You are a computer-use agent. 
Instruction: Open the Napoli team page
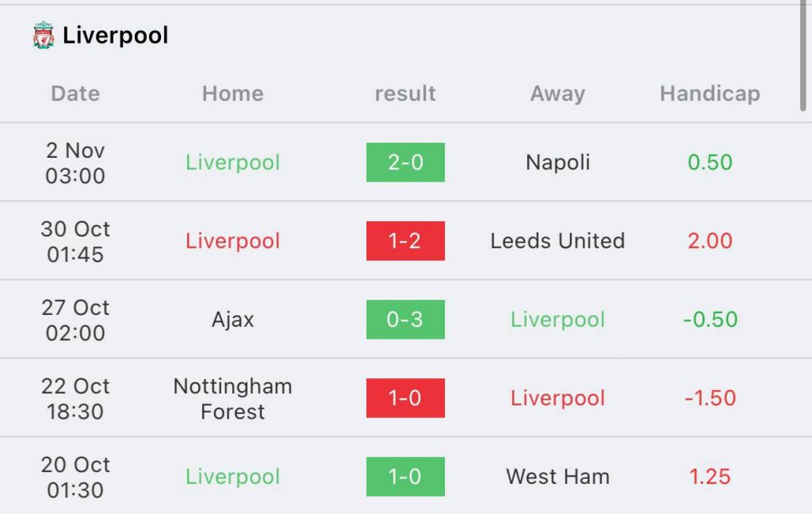pyautogui.click(x=557, y=162)
